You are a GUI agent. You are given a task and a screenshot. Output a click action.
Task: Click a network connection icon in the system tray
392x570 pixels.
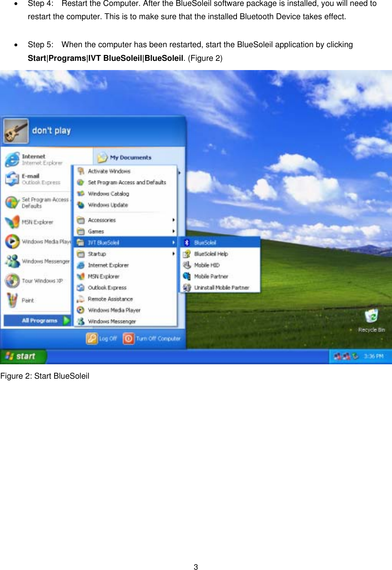pyautogui.click(x=338, y=356)
